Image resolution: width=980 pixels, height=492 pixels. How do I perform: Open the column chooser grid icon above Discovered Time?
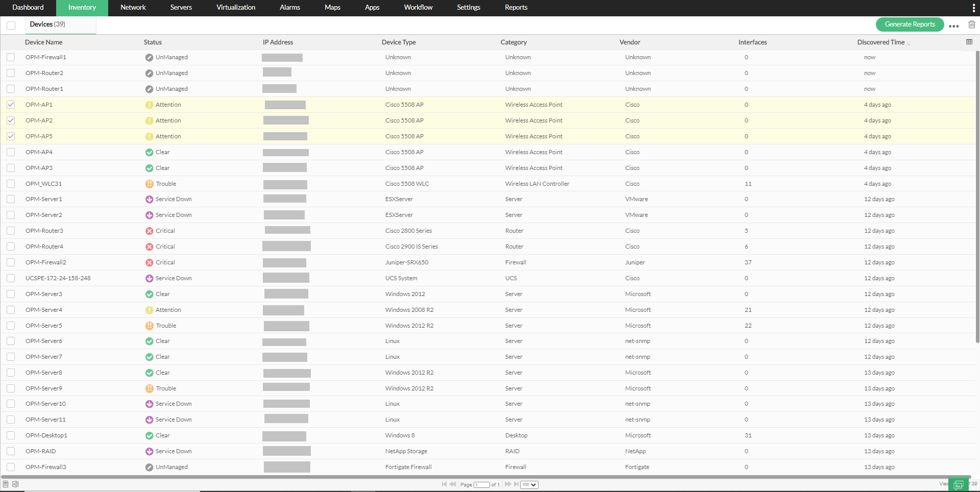pos(969,42)
